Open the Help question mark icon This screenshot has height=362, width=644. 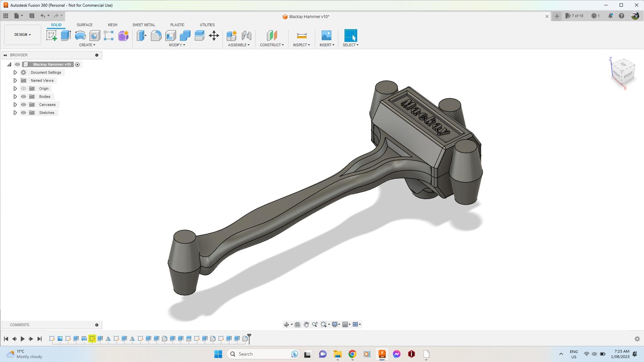[x=622, y=16]
